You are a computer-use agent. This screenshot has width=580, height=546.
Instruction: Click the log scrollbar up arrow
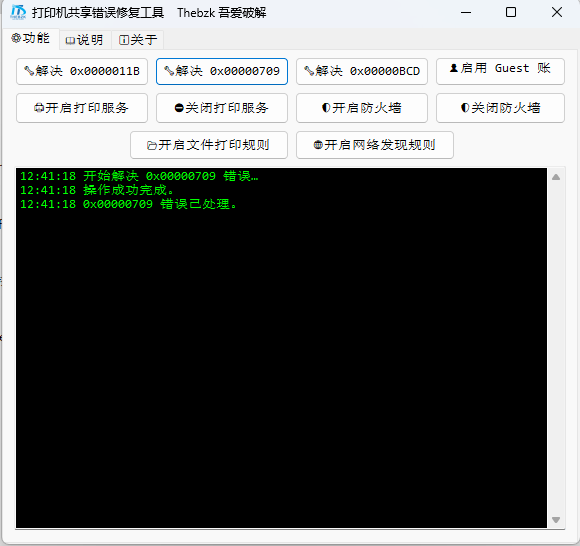(x=556, y=177)
